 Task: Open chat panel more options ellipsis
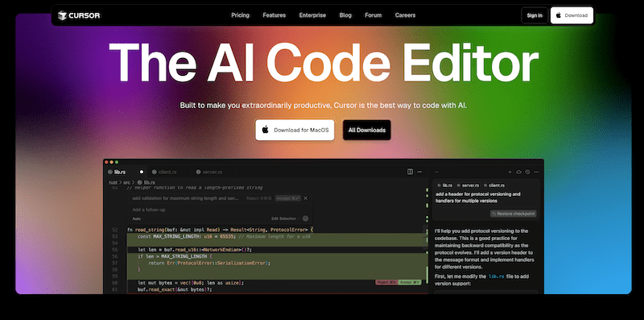536,172
